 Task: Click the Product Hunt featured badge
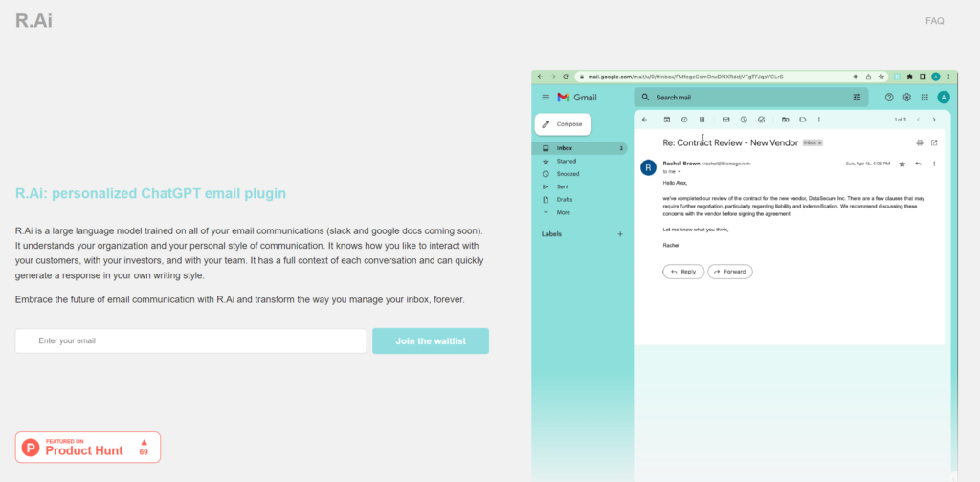(x=88, y=447)
